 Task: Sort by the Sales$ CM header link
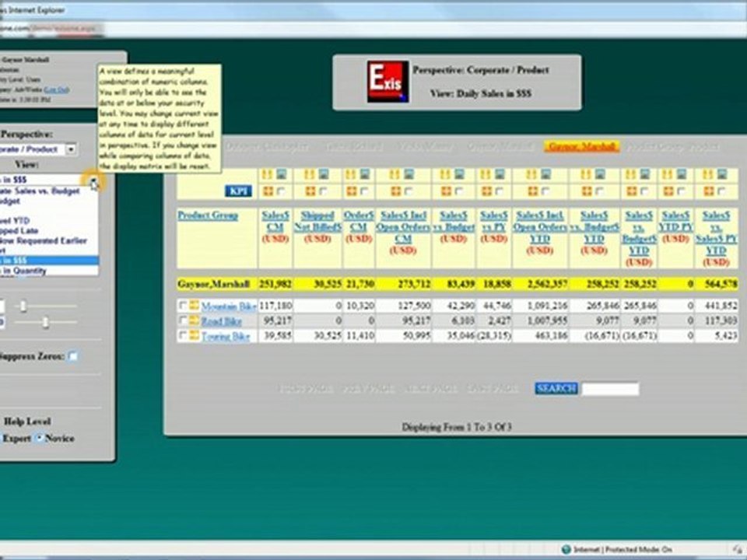pos(275,222)
